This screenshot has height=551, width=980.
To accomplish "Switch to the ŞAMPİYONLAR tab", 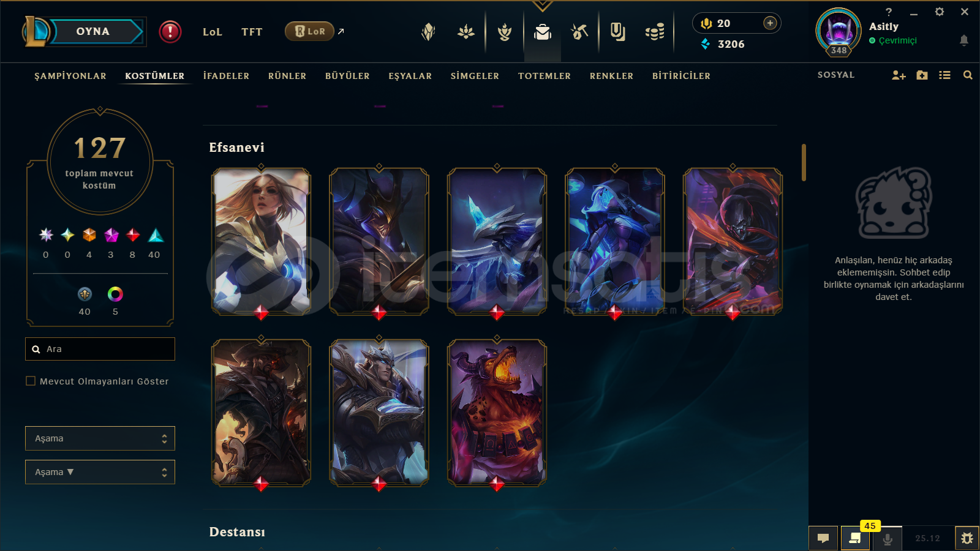I will 70,76.
